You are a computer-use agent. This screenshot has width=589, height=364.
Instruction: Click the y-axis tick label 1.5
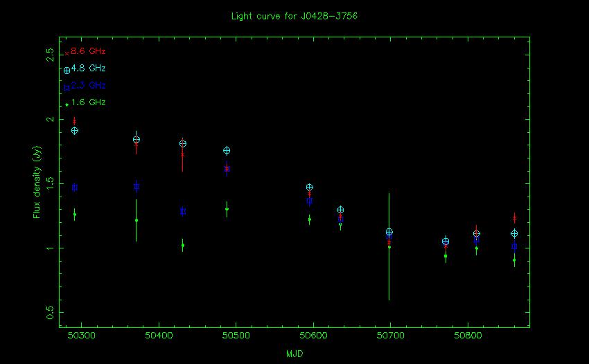51,183
